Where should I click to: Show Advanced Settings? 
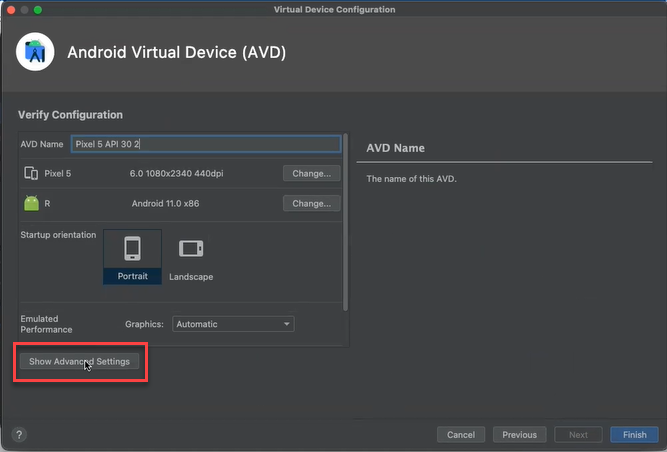point(79,361)
